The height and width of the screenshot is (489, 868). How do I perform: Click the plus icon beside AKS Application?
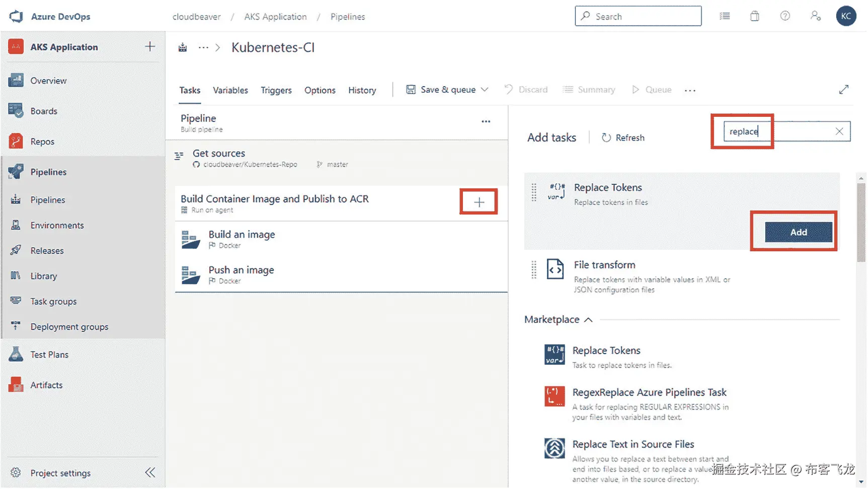[x=150, y=47]
